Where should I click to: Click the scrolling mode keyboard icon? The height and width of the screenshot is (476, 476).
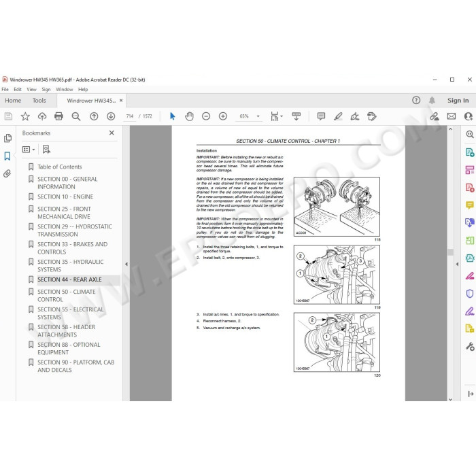point(296,116)
